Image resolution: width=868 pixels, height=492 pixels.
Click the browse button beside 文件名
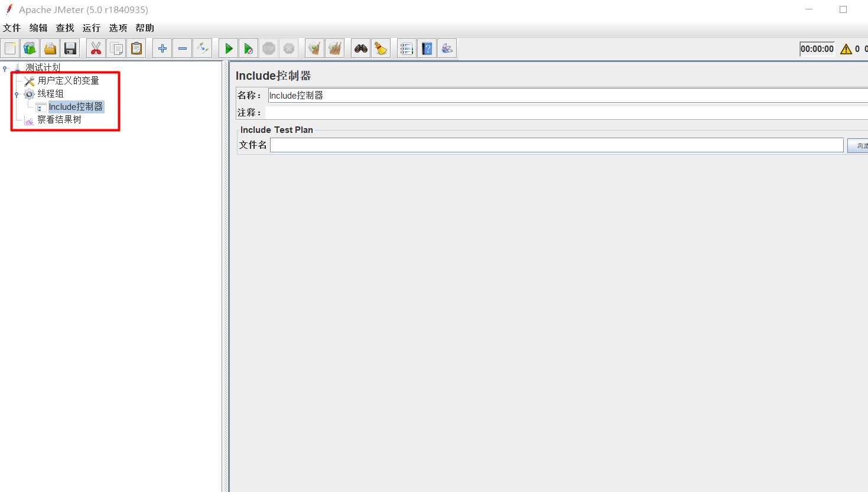coord(858,145)
